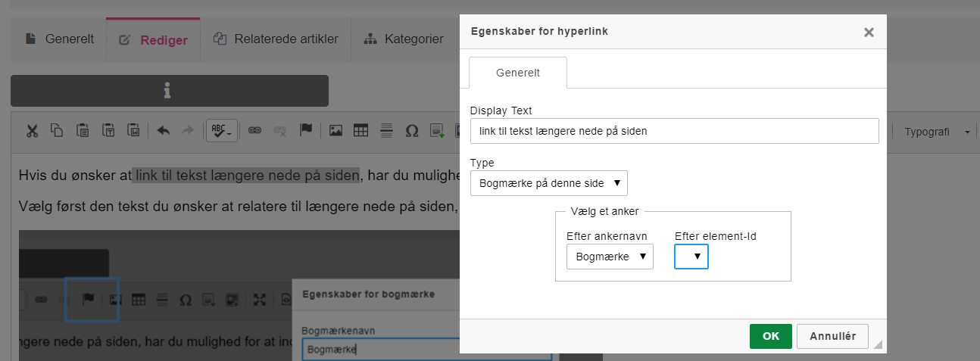Viewport: 980px width, 361px height.
Task: Click the Undo arrow icon
Action: pyautogui.click(x=163, y=130)
